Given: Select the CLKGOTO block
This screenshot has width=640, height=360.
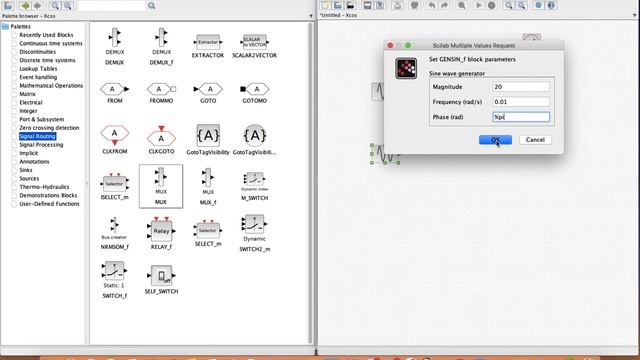Looking at the screenshot, I should (x=161, y=140).
